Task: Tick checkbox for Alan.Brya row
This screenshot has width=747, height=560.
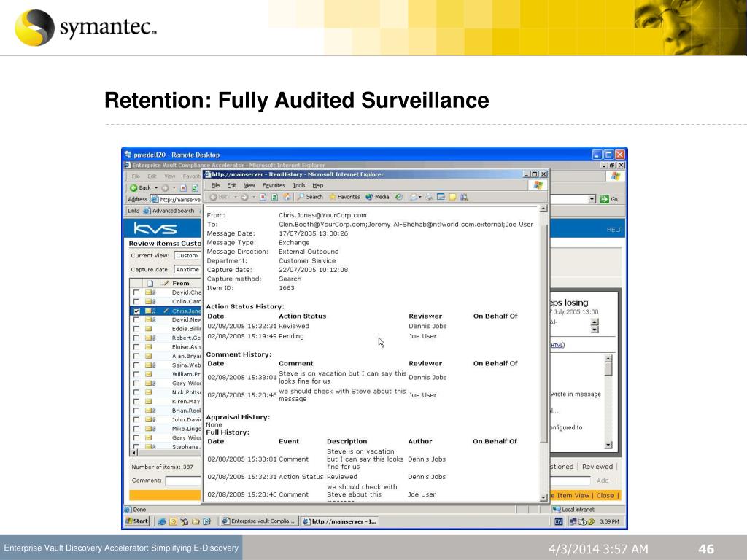Action: coord(136,356)
